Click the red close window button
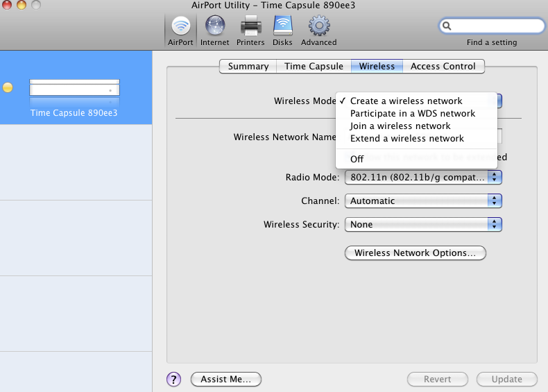The height and width of the screenshot is (392, 548). pyautogui.click(x=7, y=5)
